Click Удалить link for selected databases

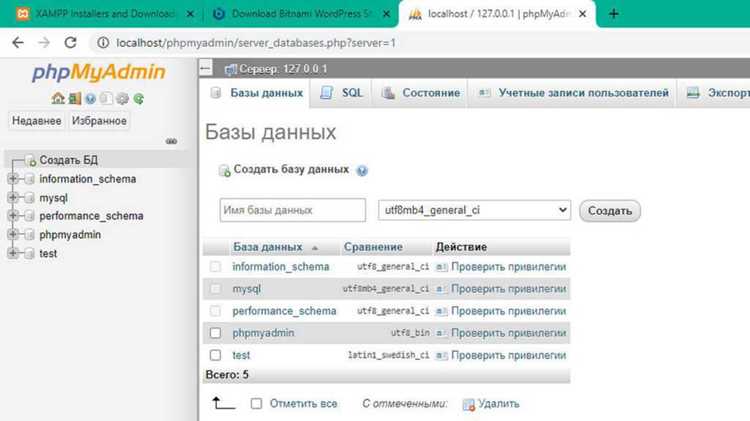pos(498,404)
